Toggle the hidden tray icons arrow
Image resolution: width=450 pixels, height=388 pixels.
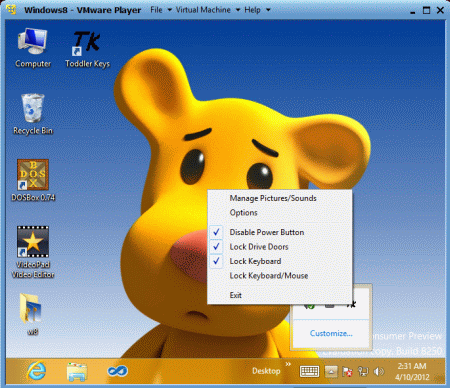331,371
